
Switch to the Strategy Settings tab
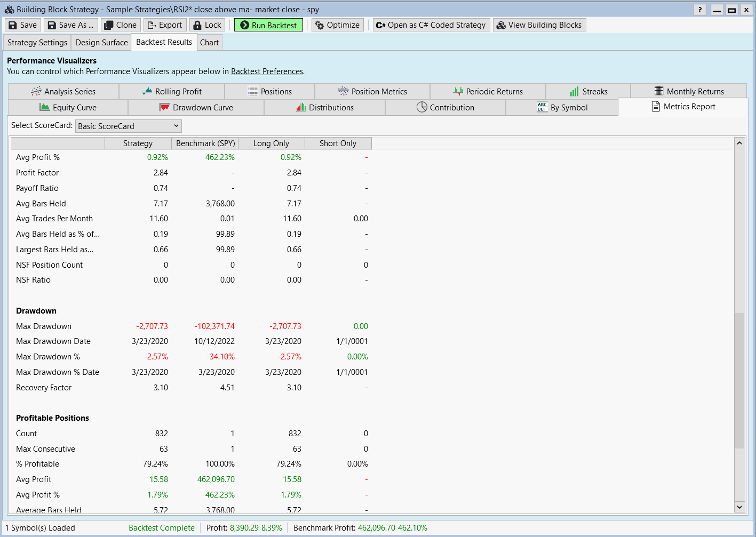pyautogui.click(x=37, y=43)
